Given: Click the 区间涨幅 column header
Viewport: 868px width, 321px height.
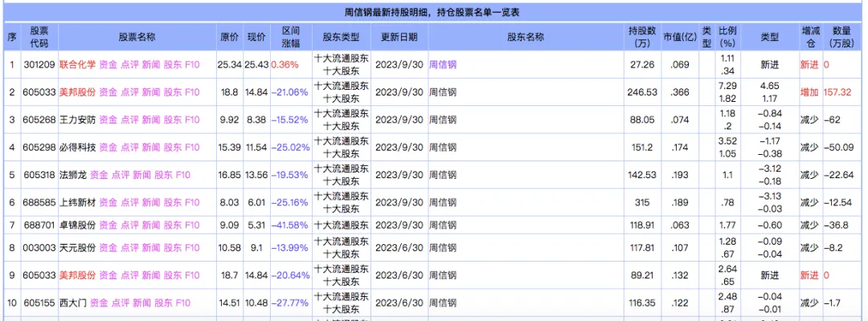Looking at the screenshot, I should [x=291, y=37].
